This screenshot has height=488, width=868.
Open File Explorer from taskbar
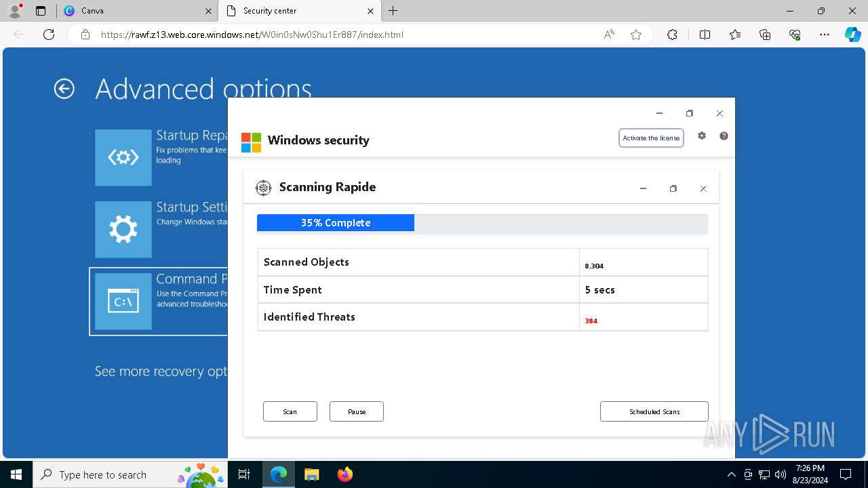(311, 474)
